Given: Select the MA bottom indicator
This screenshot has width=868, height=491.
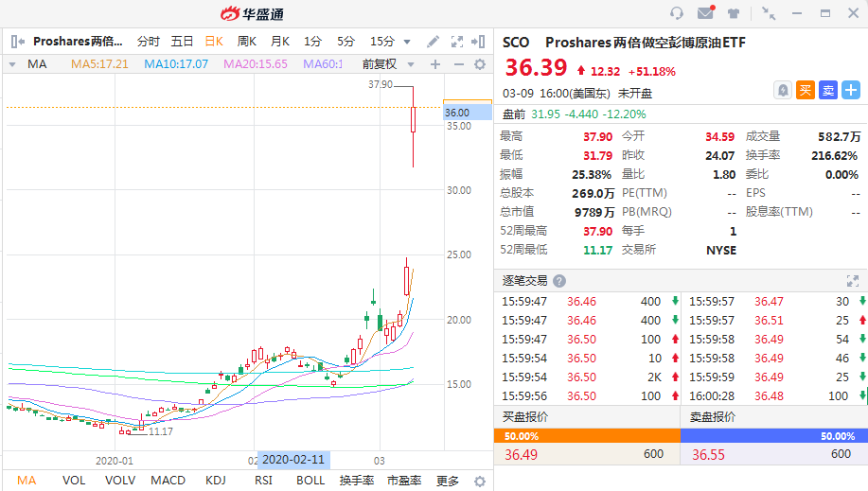Looking at the screenshot, I should click(x=27, y=481).
